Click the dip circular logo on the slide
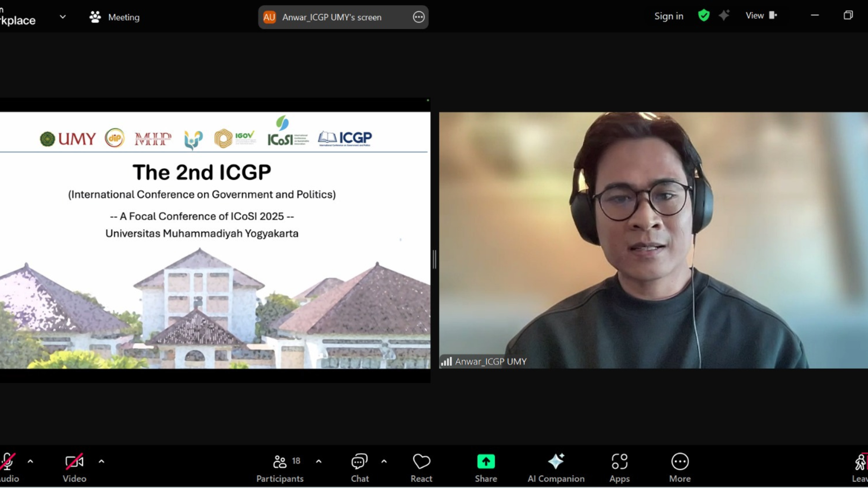Viewport: 868px width, 488px height. click(114, 138)
